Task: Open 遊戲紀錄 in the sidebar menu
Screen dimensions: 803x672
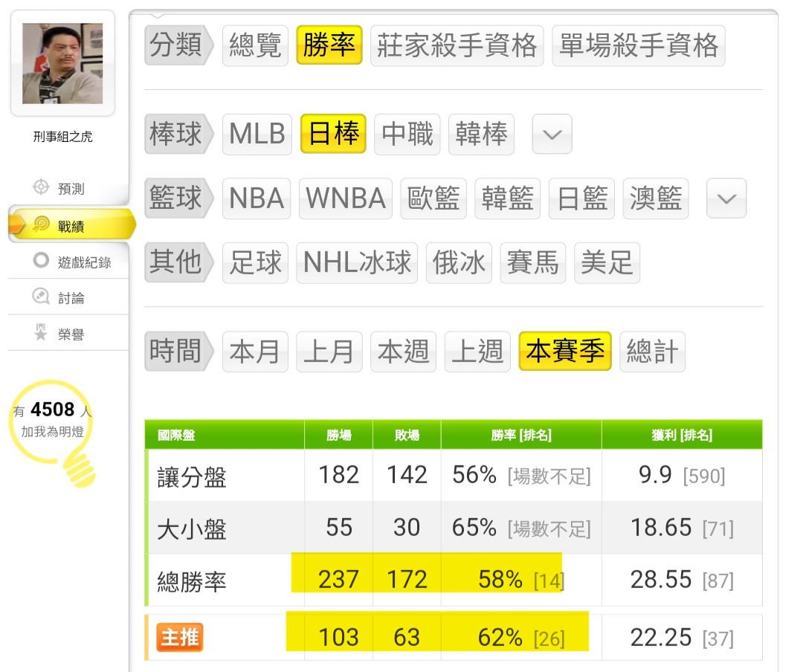Action: coord(84,262)
